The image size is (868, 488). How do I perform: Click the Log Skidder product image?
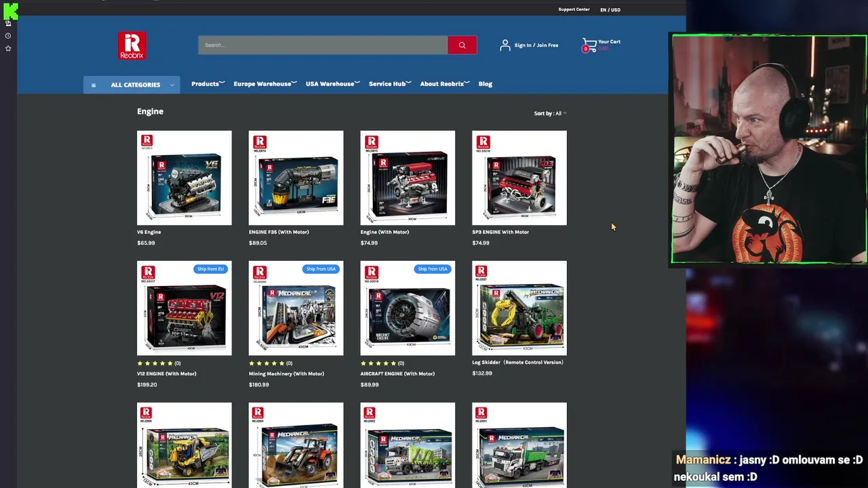click(519, 308)
